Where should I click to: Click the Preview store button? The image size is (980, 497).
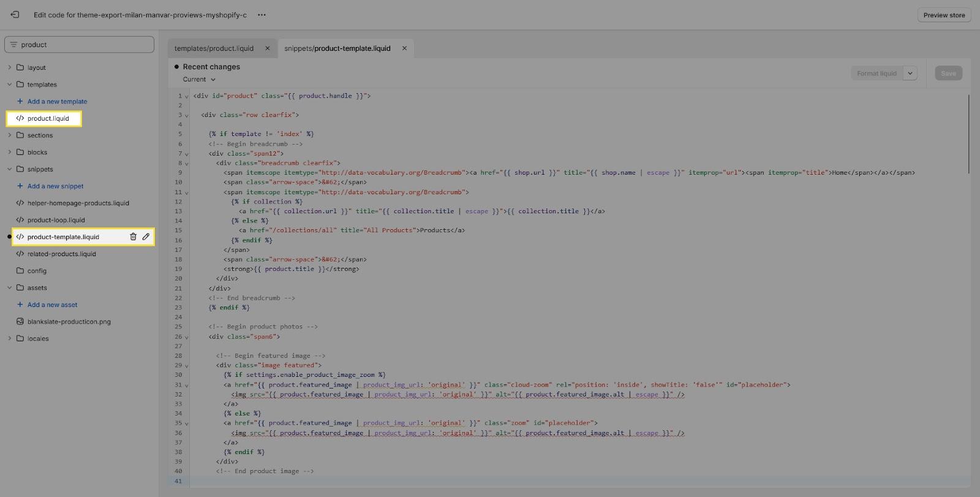(x=943, y=15)
